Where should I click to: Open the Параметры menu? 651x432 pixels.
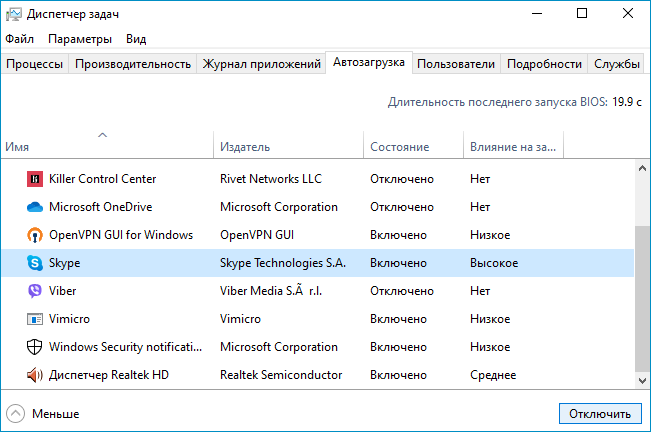click(80, 39)
